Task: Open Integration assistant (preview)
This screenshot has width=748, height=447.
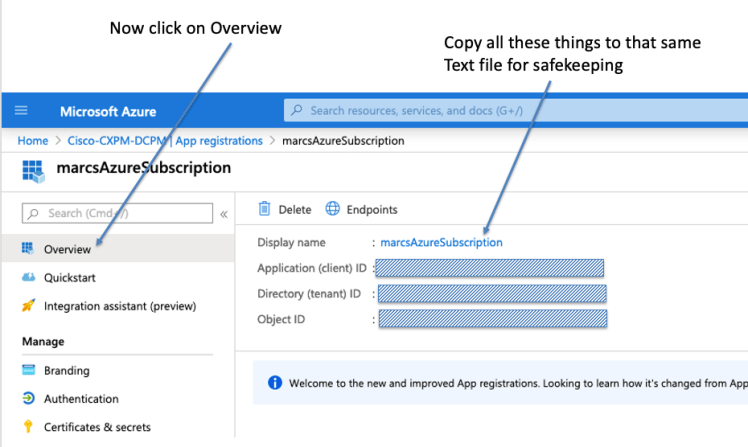Action: 118,306
